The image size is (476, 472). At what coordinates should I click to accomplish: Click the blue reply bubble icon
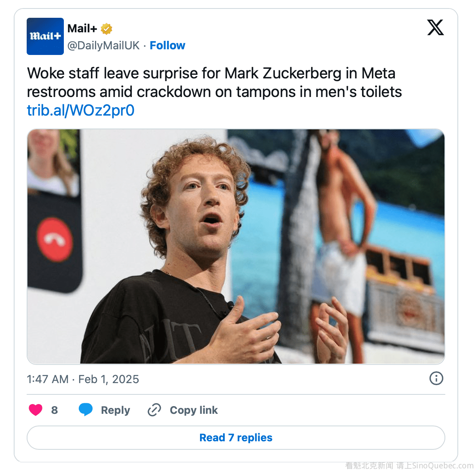[x=86, y=409]
